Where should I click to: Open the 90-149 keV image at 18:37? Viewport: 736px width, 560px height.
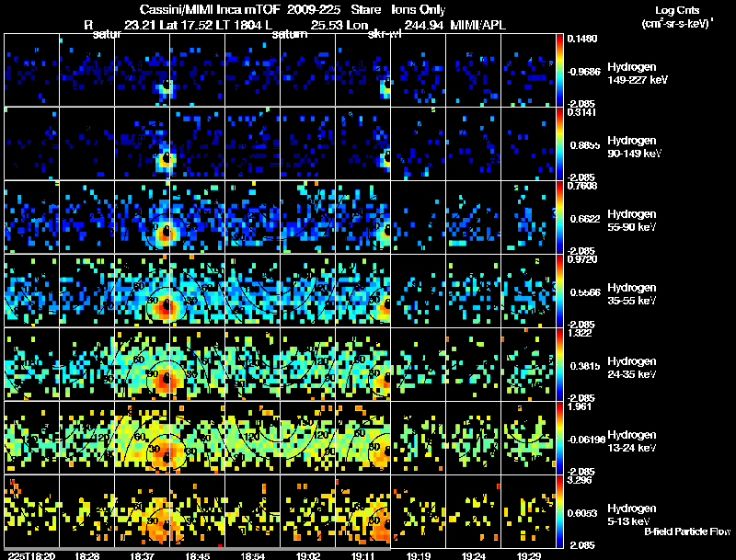pyautogui.click(x=143, y=143)
